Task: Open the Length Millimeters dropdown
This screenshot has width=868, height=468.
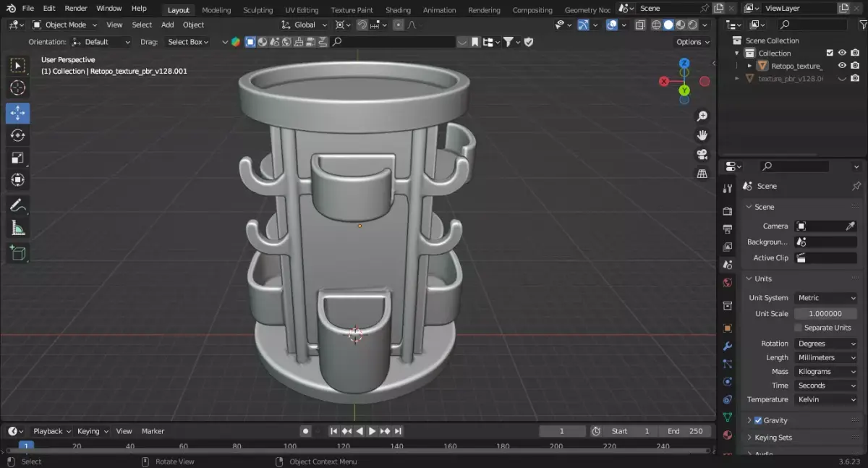Action: (x=826, y=357)
